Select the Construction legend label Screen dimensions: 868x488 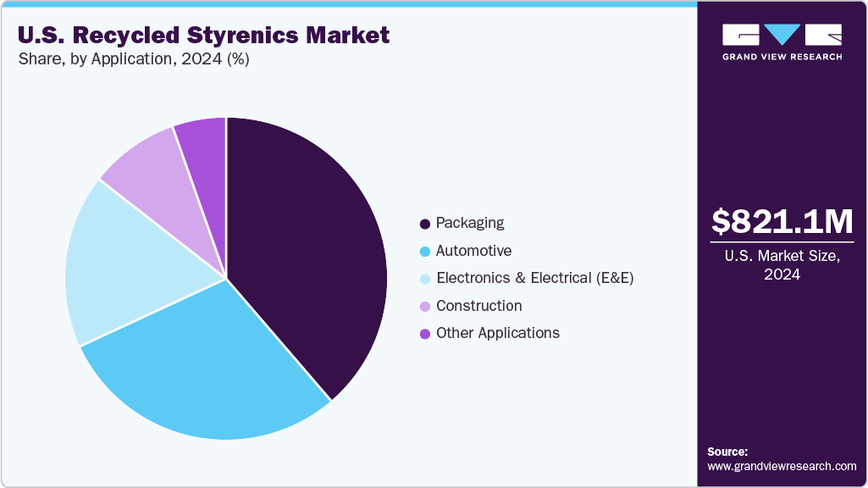(478, 306)
